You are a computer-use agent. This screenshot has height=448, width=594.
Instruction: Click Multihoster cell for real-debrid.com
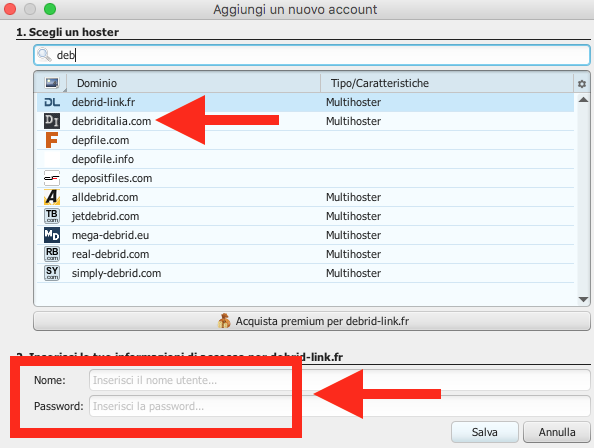tap(353, 254)
